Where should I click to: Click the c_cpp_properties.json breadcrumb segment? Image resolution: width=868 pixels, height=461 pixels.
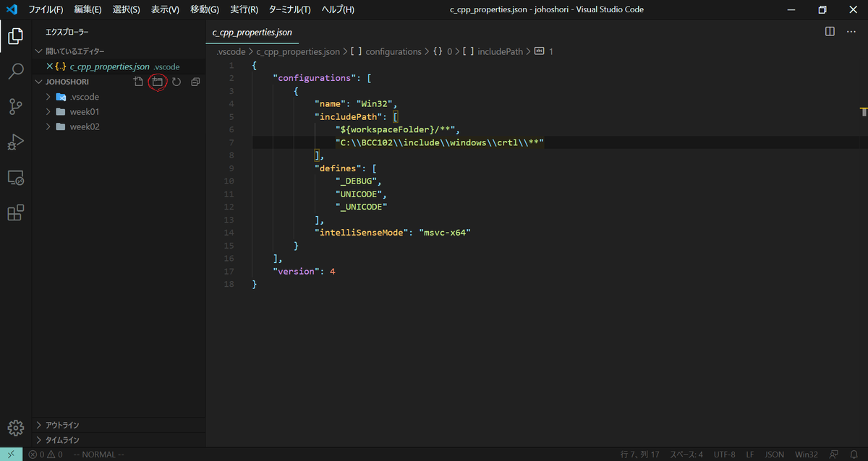point(298,52)
